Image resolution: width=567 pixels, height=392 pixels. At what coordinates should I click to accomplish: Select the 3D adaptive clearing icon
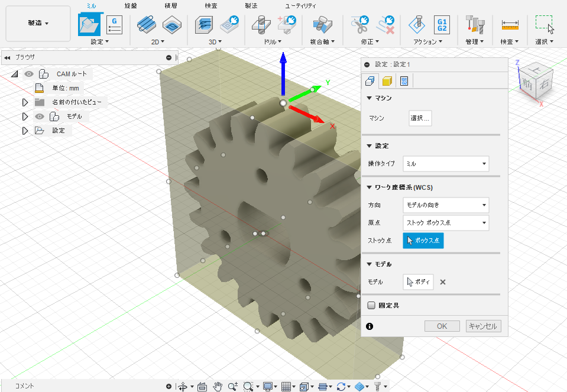[x=204, y=25]
